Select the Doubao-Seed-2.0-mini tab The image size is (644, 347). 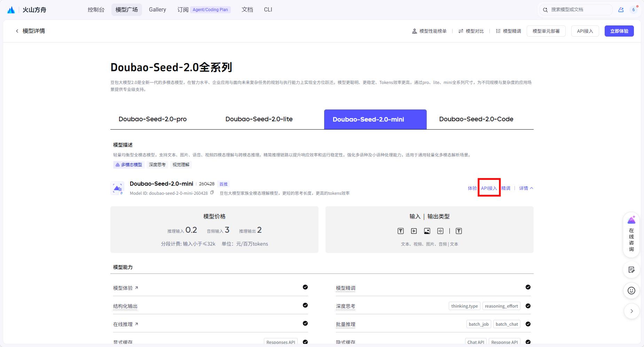[375, 119]
